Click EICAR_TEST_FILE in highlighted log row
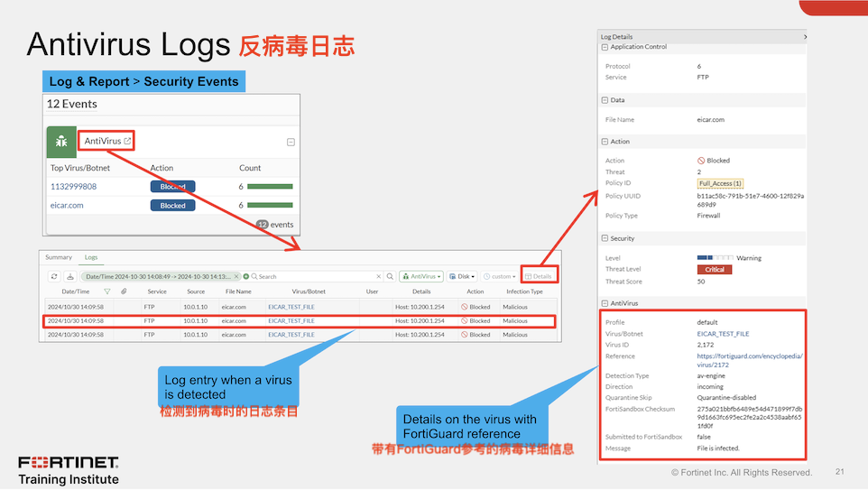This screenshot has height=490, width=868. pyautogui.click(x=291, y=320)
